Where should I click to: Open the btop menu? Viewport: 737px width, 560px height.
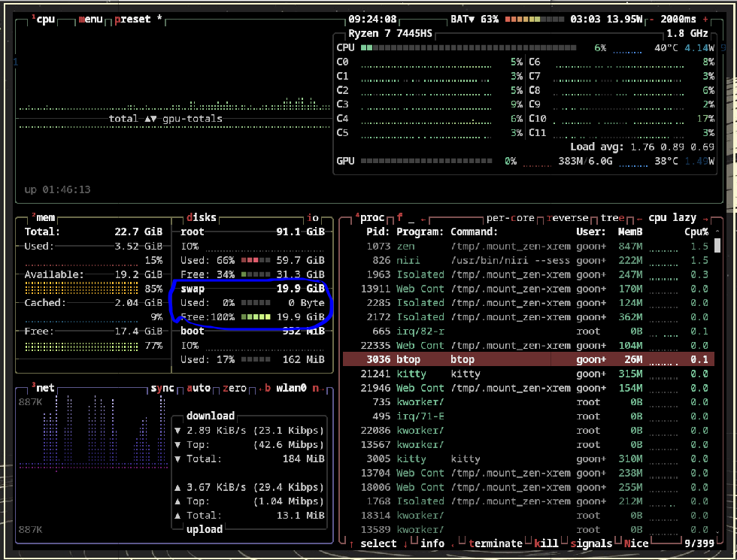pos(90,19)
